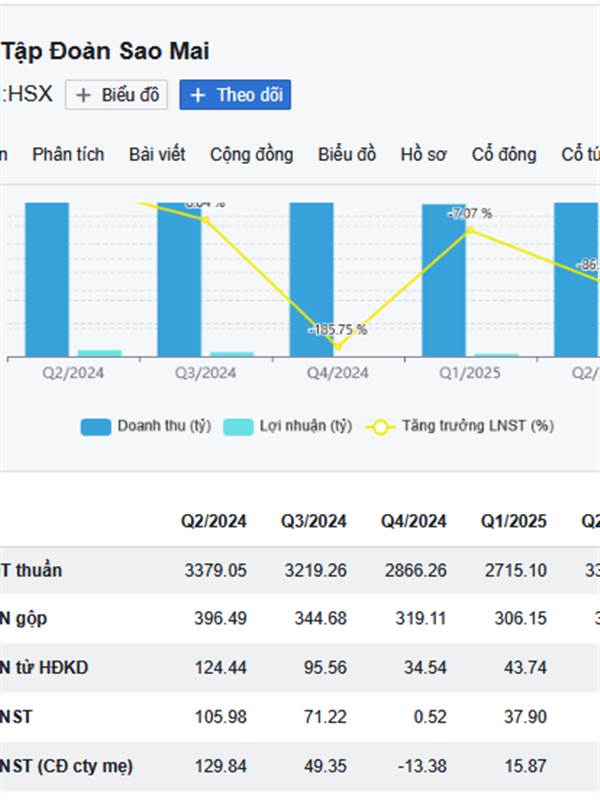The width and height of the screenshot is (600, 800).
Task: Toggle 'Lợi nhuận (tỷ)' legend swatch
Action: pos(238,427)
